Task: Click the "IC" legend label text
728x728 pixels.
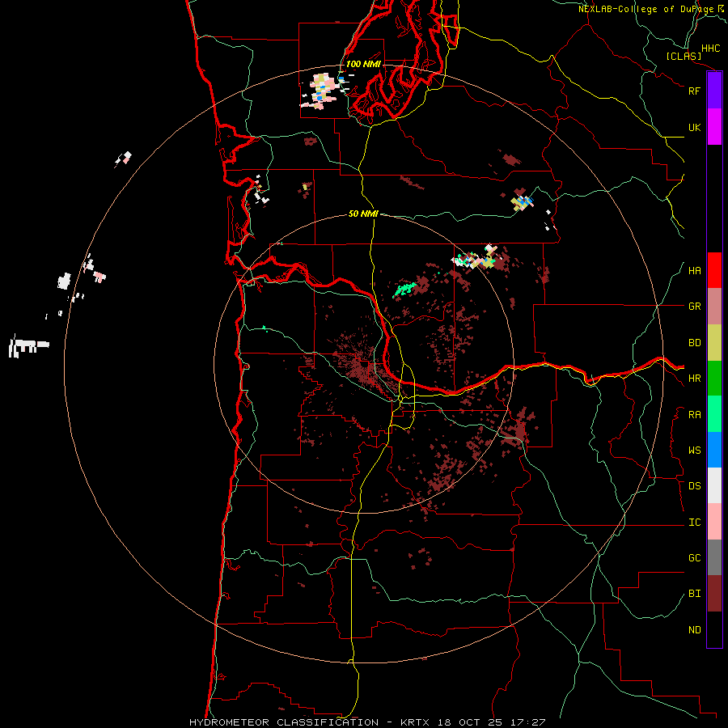Action: tap(694, 523)
